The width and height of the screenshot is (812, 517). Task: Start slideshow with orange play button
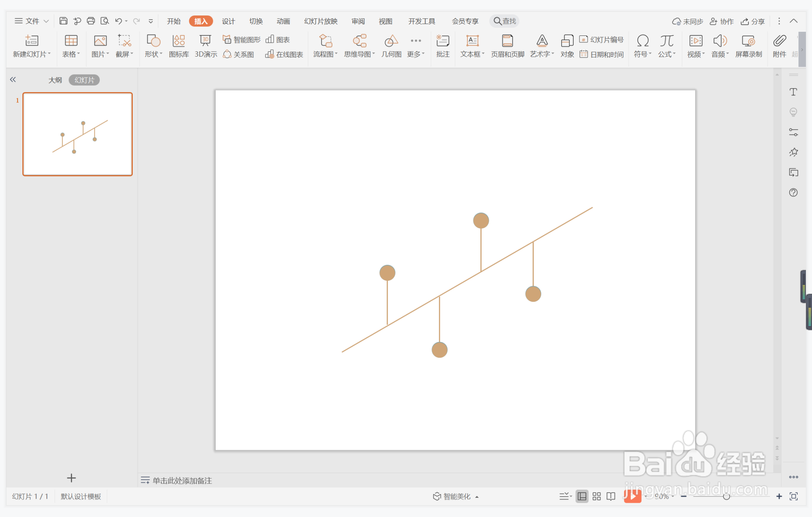click(x=632, y=496)
